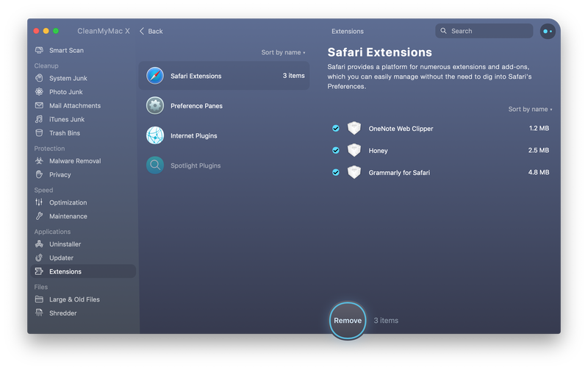
Task: Select the Grammarly for Safari name
Action: coord(399,173)
